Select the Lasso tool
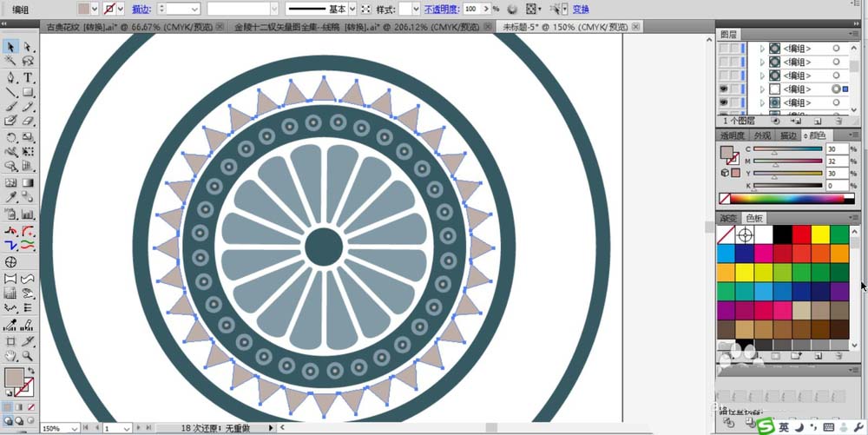 tap(28, 62)
